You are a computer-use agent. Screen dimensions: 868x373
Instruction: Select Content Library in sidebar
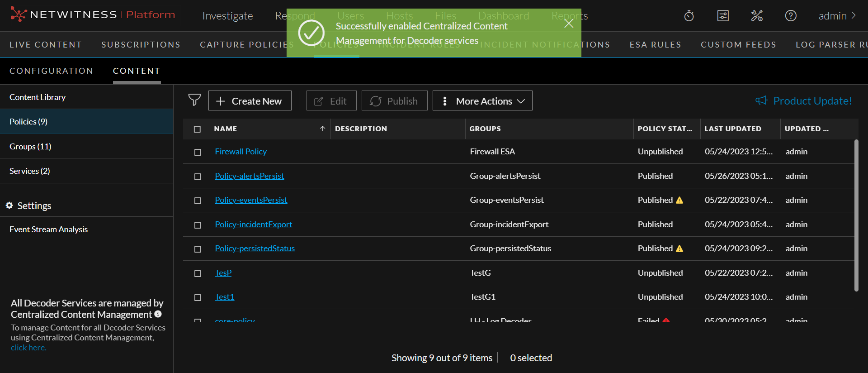click(x=86, y=97)
